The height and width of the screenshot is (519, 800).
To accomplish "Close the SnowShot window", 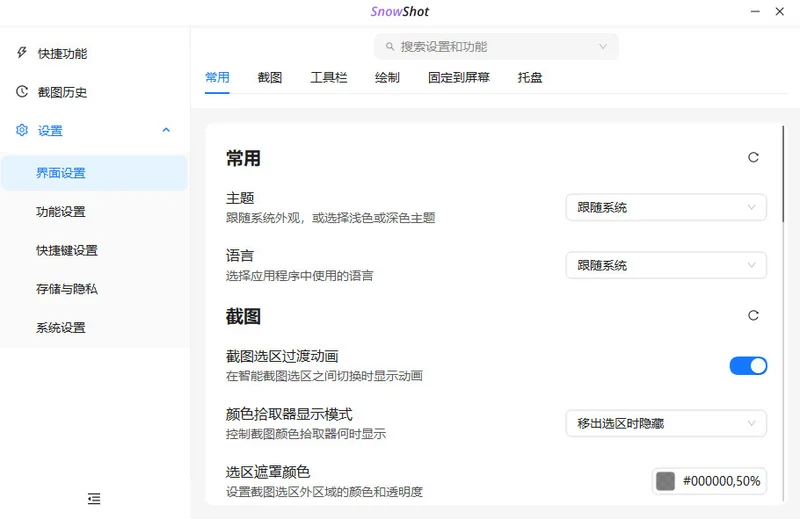I will (780, 11).
